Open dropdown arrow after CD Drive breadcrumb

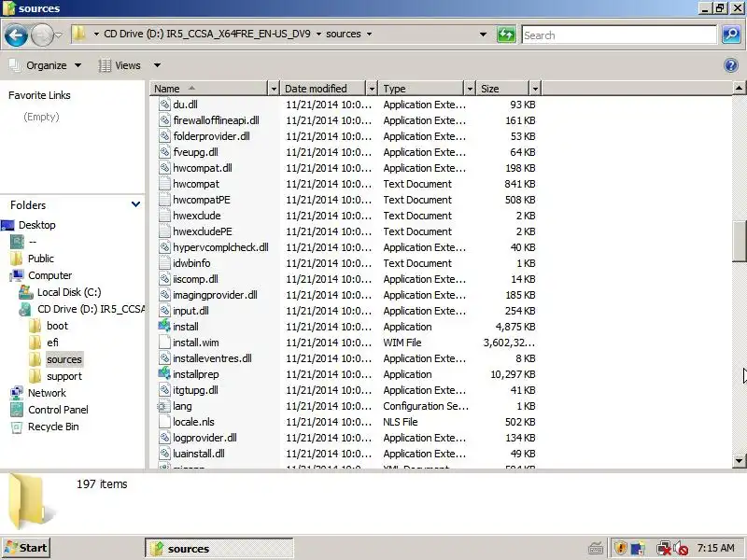click(318, 35)
